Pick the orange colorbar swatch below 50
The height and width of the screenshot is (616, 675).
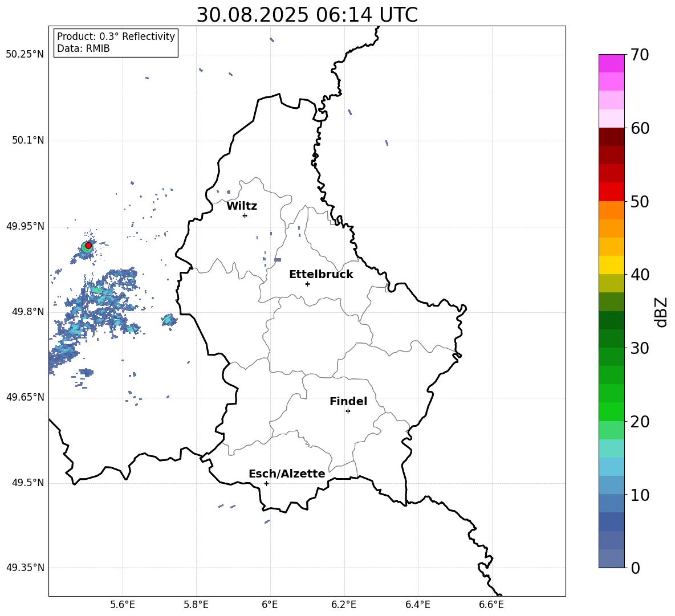point(612,210)
